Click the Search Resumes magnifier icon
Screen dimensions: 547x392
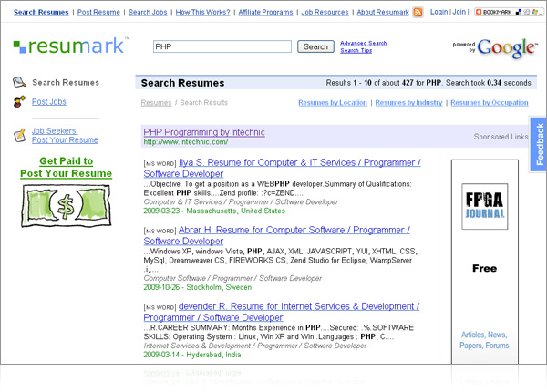[19, 83]
